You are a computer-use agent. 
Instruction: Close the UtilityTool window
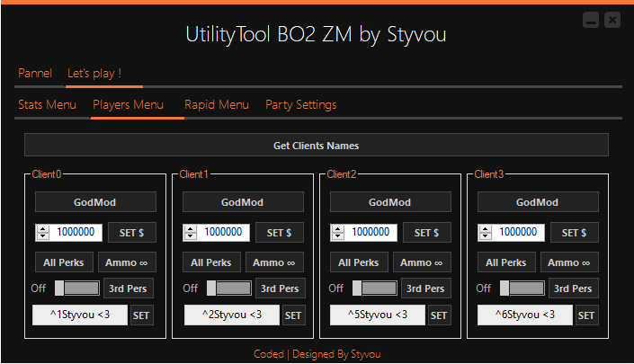coord(612,20)
